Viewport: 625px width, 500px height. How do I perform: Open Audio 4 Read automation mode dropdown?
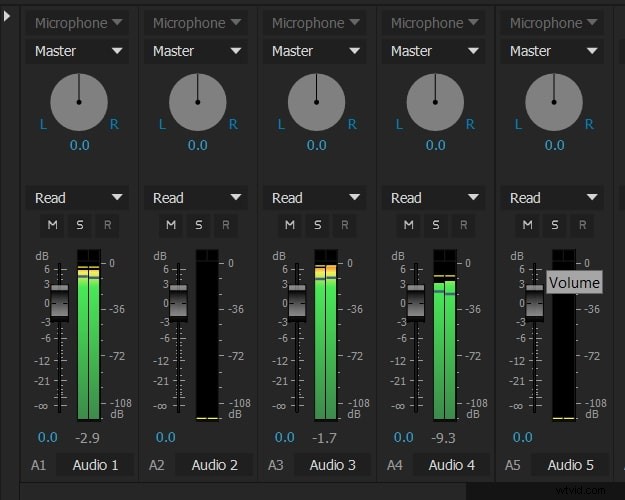coord(433,198)
